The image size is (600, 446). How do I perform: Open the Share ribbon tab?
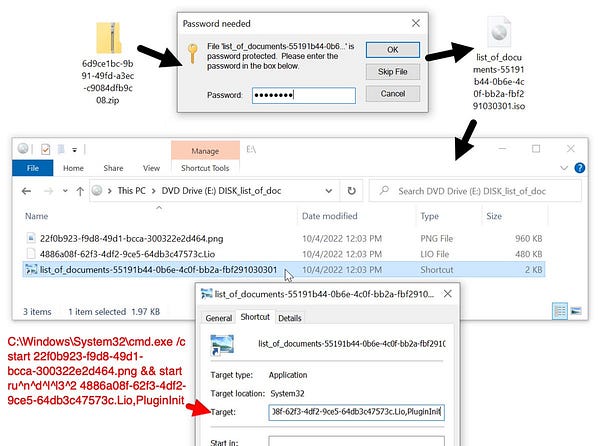pyautogui.click(x=113, y=168)
